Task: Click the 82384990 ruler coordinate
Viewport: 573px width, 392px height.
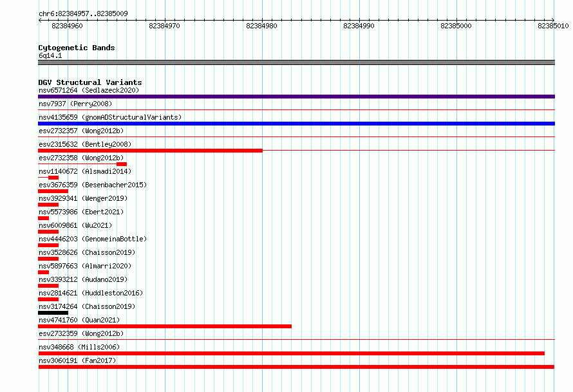Action: [x=359, y=26]
